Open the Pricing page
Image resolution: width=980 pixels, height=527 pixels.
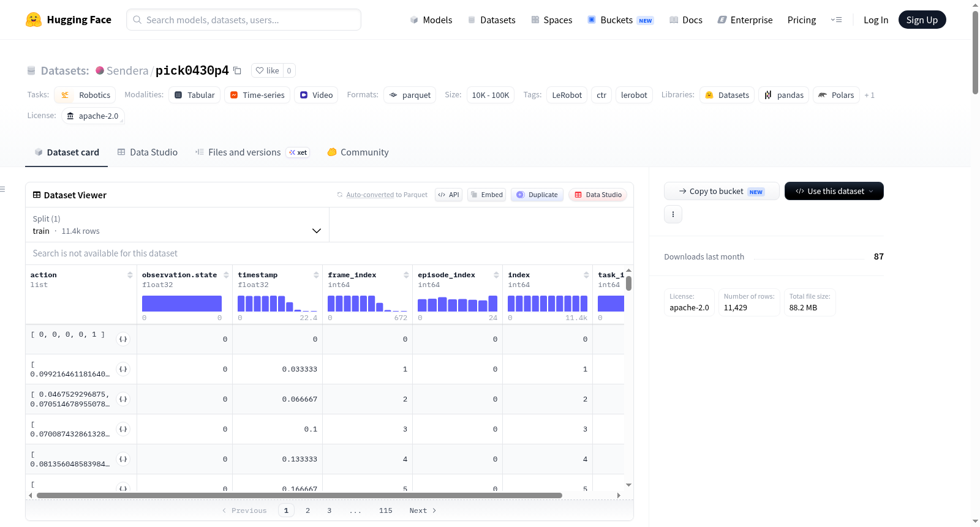[x=802, y=20]
